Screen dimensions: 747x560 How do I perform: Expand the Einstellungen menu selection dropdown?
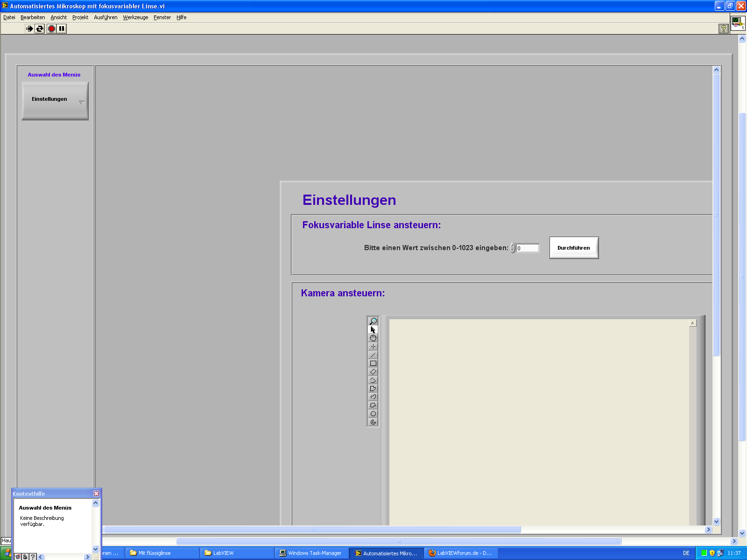tap(55, 101)
